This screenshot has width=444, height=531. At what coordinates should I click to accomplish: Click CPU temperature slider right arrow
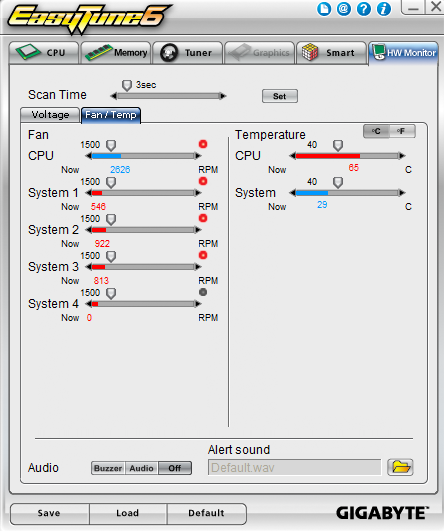point(402,156)
